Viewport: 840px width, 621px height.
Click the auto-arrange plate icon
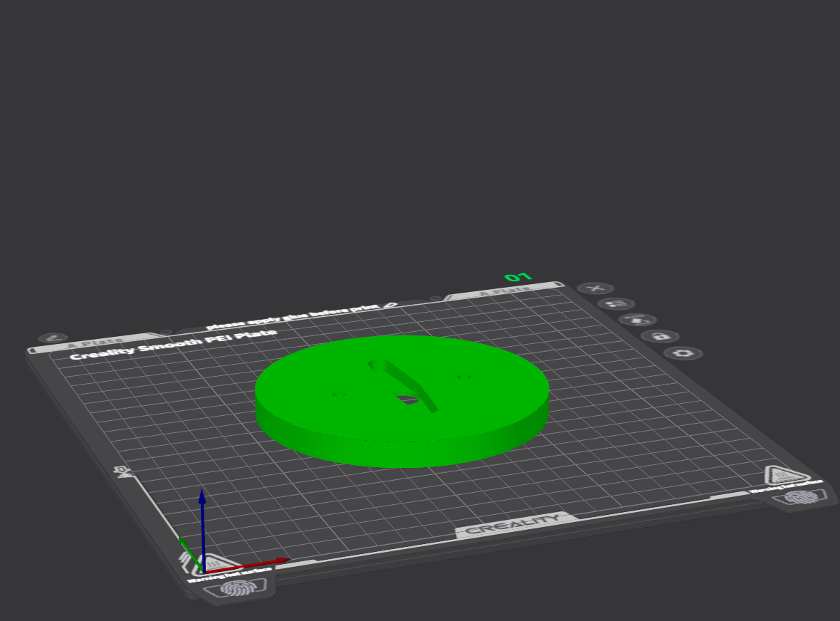pos(638,320)
